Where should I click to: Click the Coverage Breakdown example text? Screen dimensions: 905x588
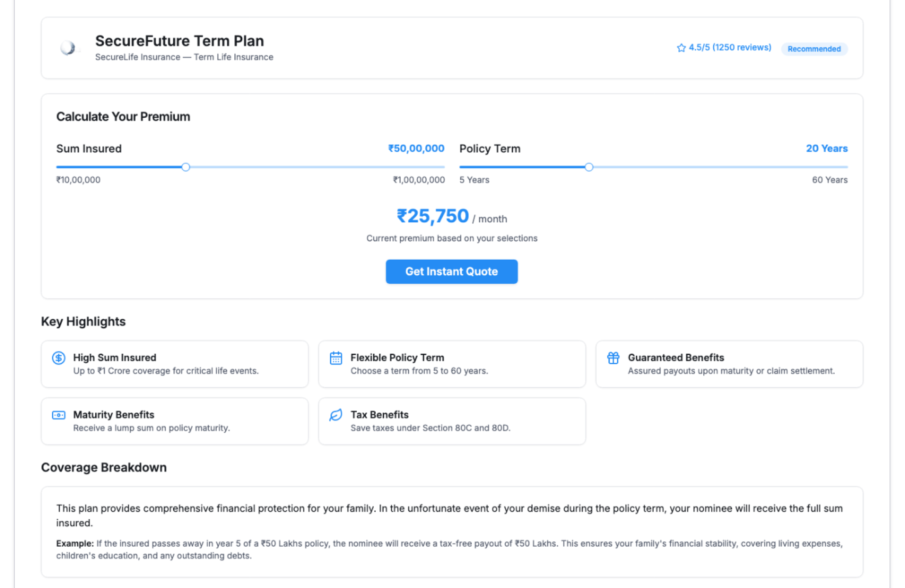(449, 549)
